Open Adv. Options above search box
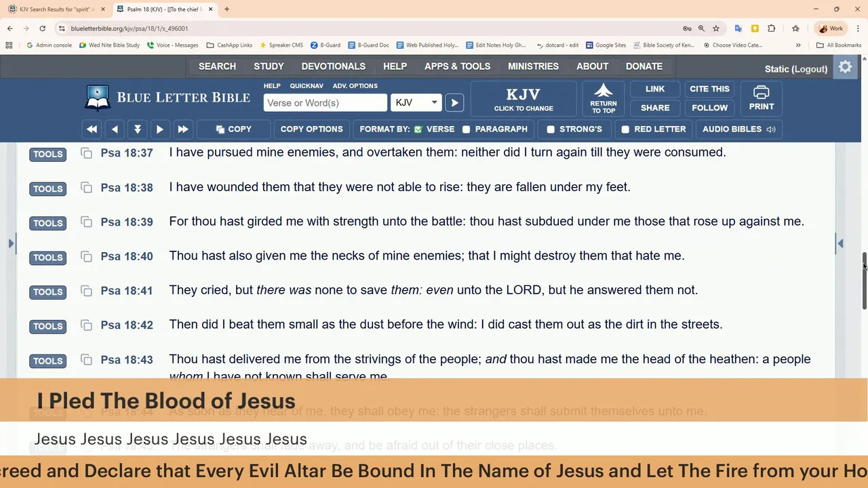This screenshot has width=868, height=488. [x=355, y=86]
